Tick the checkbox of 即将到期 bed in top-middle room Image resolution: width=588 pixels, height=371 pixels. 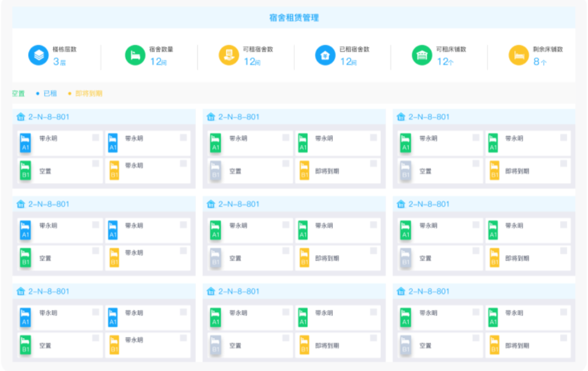pyautogui.click(x=373, y=164)
